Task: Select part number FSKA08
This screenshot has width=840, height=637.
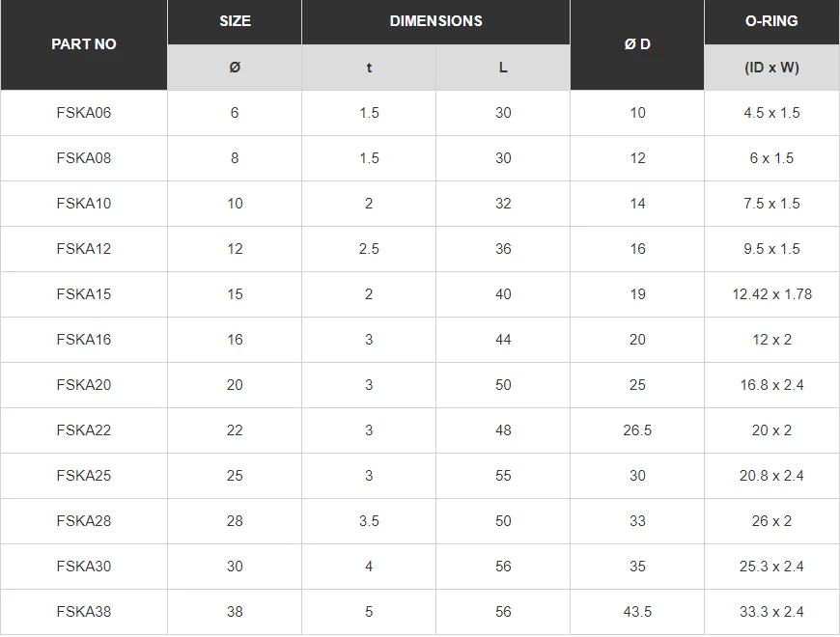Action: pyautogui.click(x=84, y=158)
